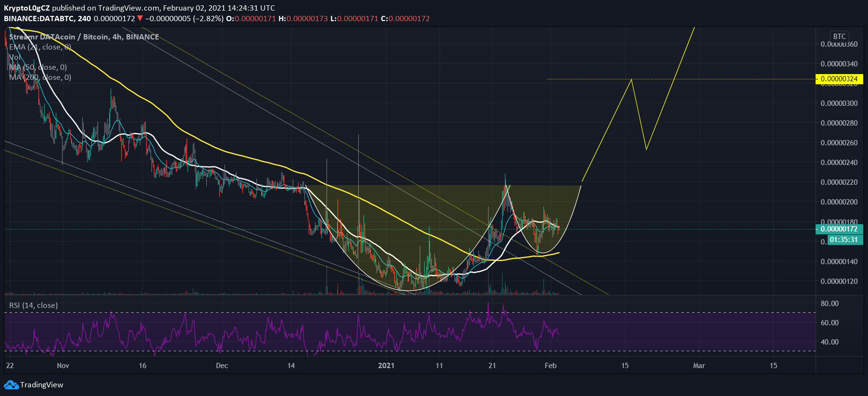Image resolution: width=868 pixels, height=396 pixels.
Task: Click the 0.00000280 price axis label
Action: coord(839,123)
